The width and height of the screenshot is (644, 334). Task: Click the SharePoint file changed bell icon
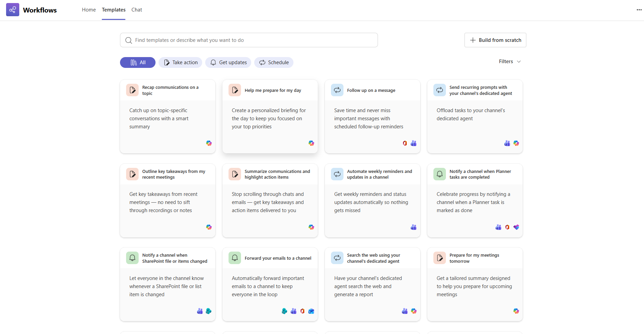click(133, 258)
